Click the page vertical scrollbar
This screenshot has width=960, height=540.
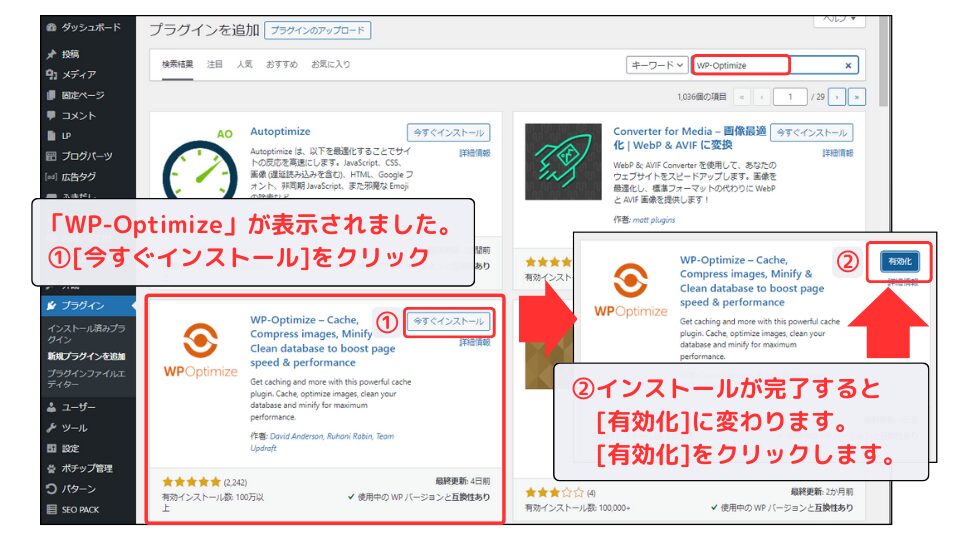(x=883, y=61)
